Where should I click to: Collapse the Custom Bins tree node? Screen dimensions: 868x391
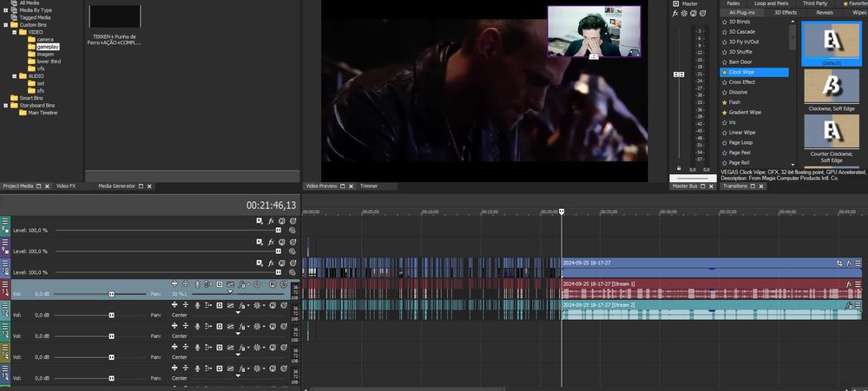[6, 25]
